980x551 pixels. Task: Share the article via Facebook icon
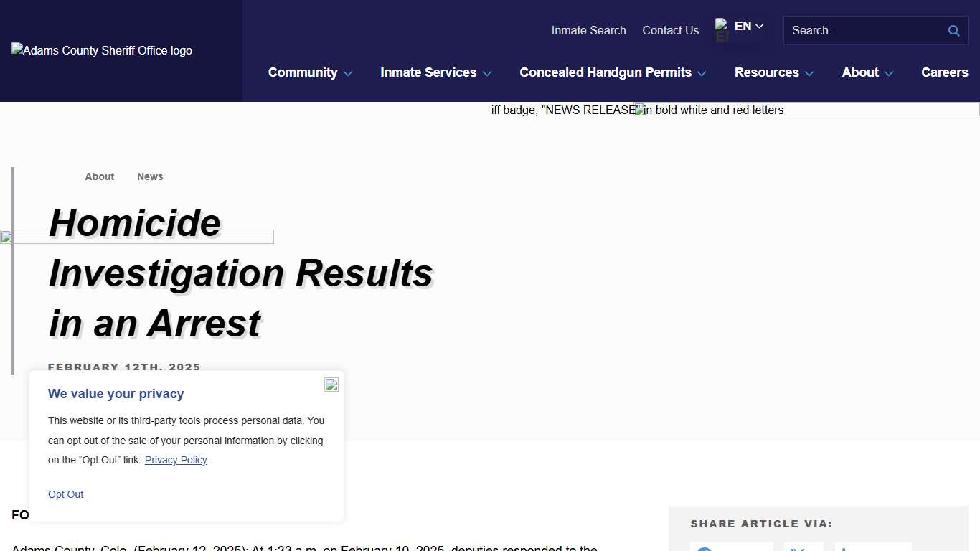(x=731, y=547)
